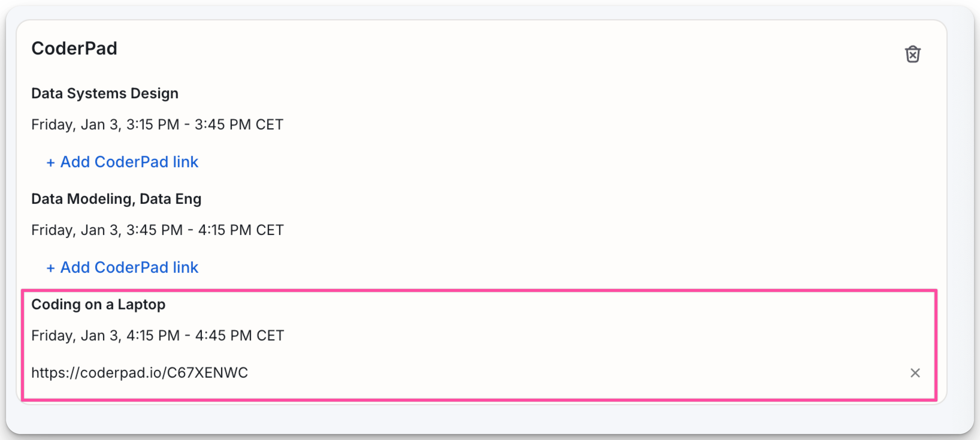Click Coding on a Laptop's 4:15 PM start time
980x440 pixels.
153,335
